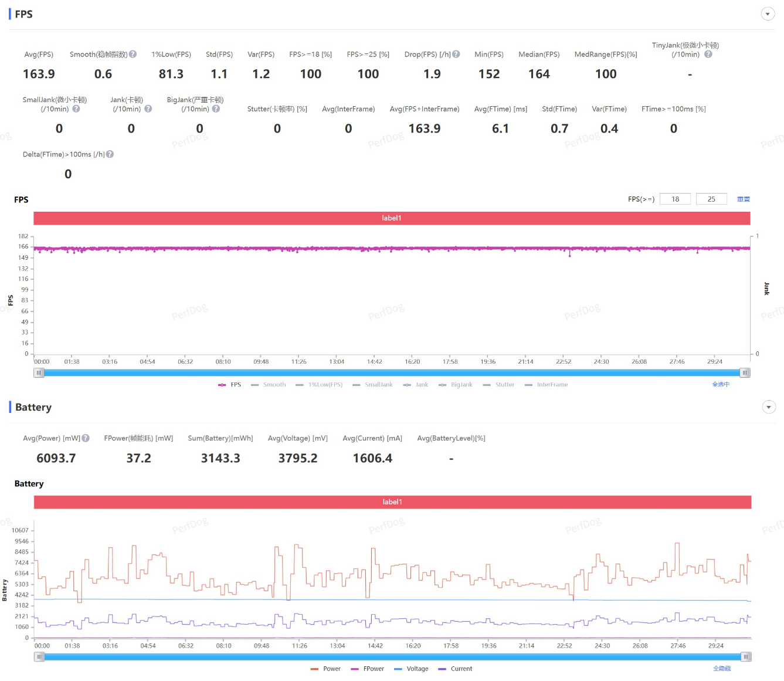Click the Avg(Power) [mW] help icon
The width and height of the screenshot is (784, 681).
[86, 438]
